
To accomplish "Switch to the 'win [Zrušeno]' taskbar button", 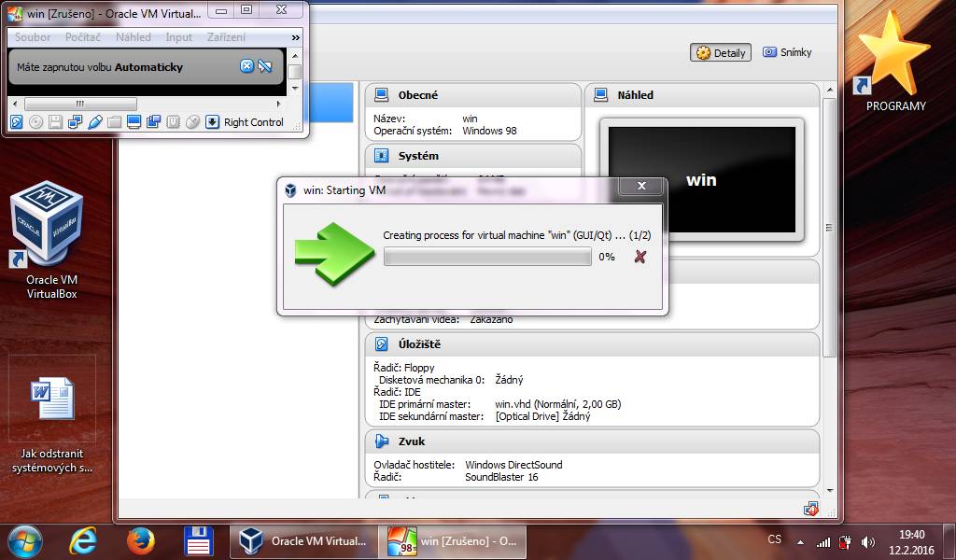I will pos(452,541).
